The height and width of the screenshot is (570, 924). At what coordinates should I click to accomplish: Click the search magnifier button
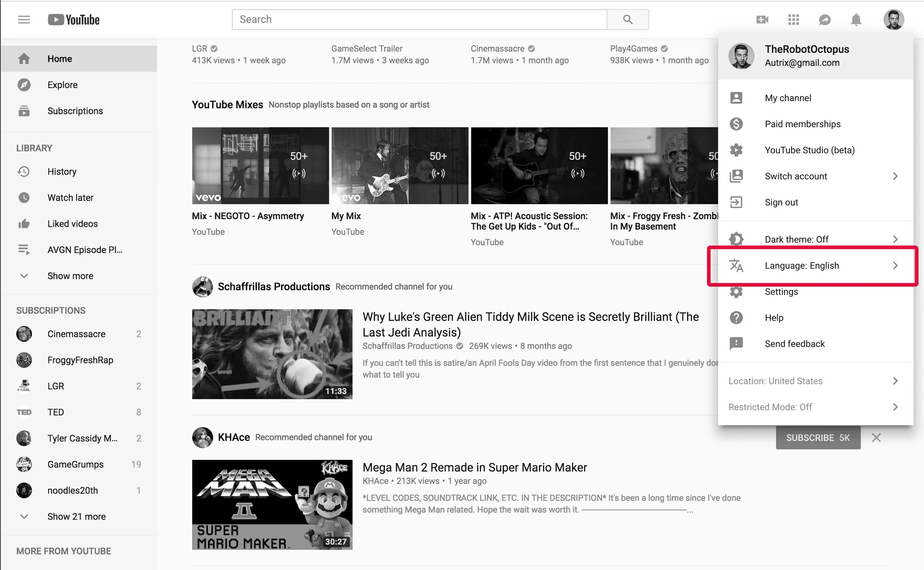(628, 20)
